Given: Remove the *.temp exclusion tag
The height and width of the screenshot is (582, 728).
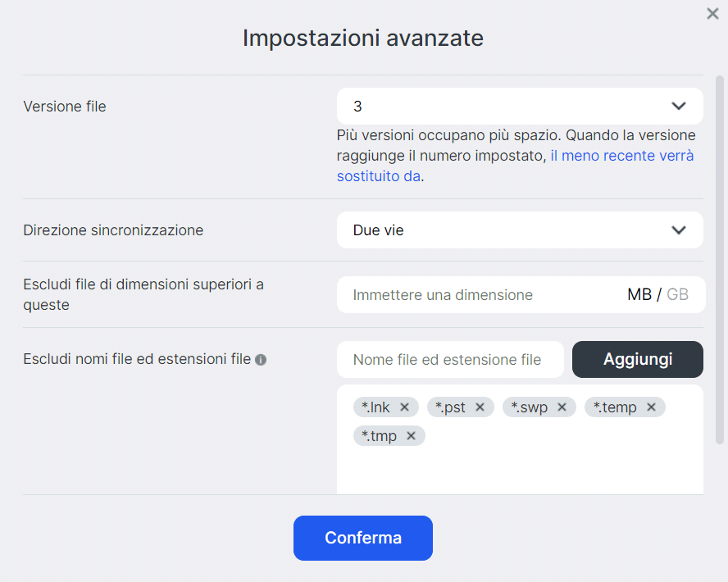Looking at the screenshot, I should coord(651,407).
